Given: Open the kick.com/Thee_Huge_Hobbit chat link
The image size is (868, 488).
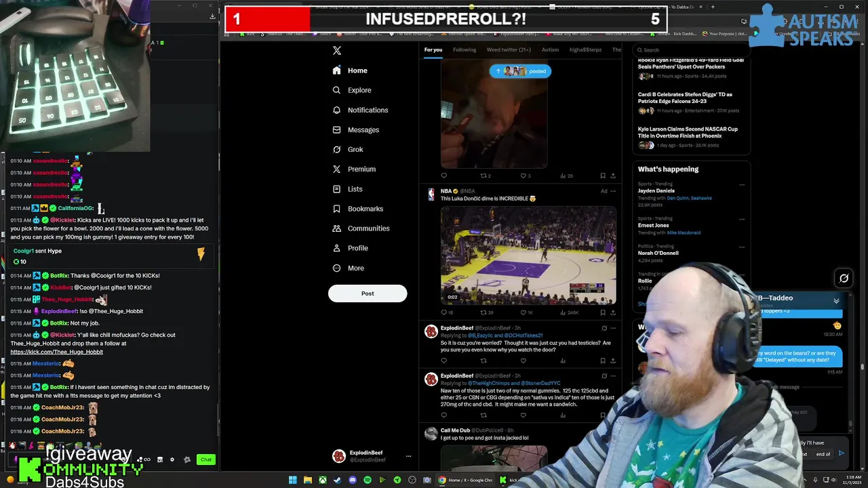Looking at the screenshot, I should 56,352.
